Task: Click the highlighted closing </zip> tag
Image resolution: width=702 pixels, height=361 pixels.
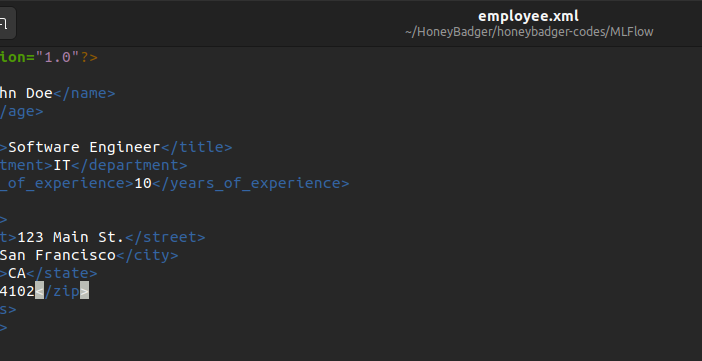Action: pos(62,291)
